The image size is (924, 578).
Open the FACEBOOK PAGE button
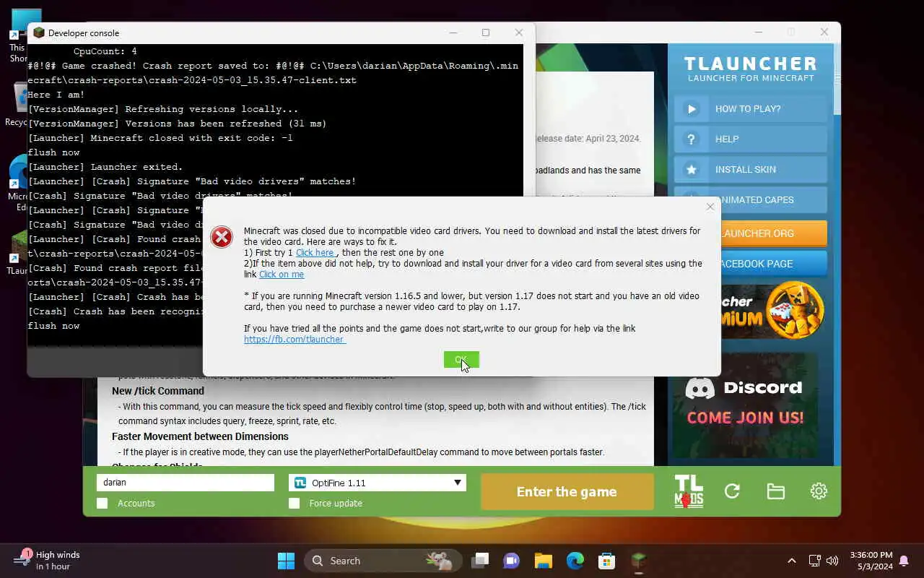tap(773, 264)
